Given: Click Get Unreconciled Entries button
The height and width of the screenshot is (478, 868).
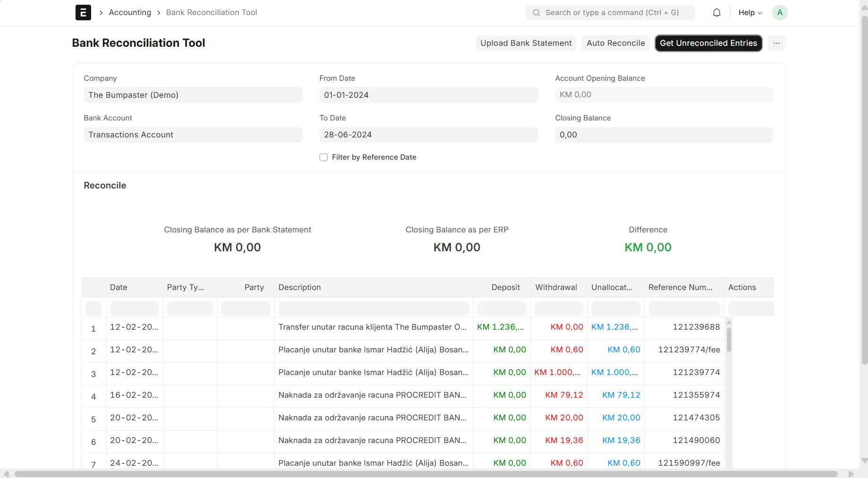Looking at the screenshot, I should tap(708, 43).
